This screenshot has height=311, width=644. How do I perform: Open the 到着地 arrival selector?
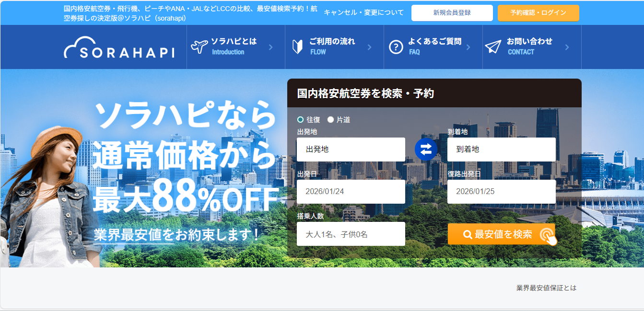501,150
